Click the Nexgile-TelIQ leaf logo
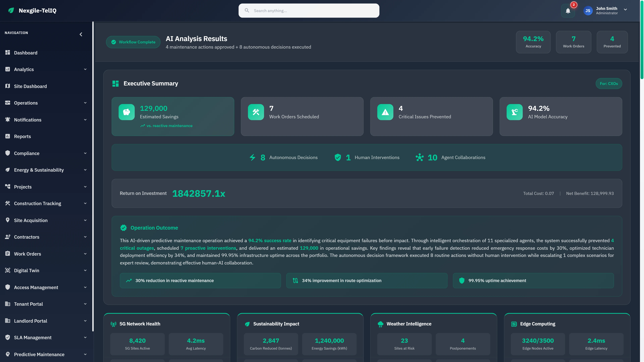Image resolution: width=644 pixels, height=362 pixels. coord(11,11)
